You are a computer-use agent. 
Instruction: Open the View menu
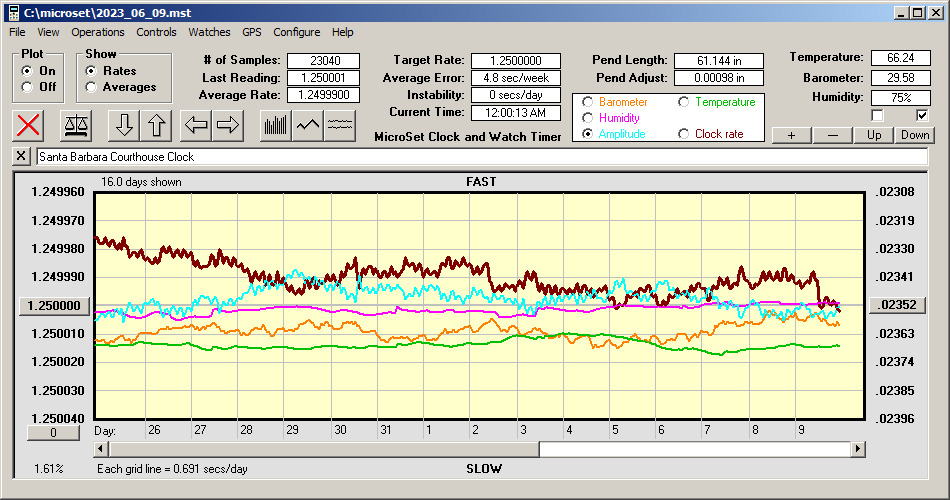click(48, 32)
